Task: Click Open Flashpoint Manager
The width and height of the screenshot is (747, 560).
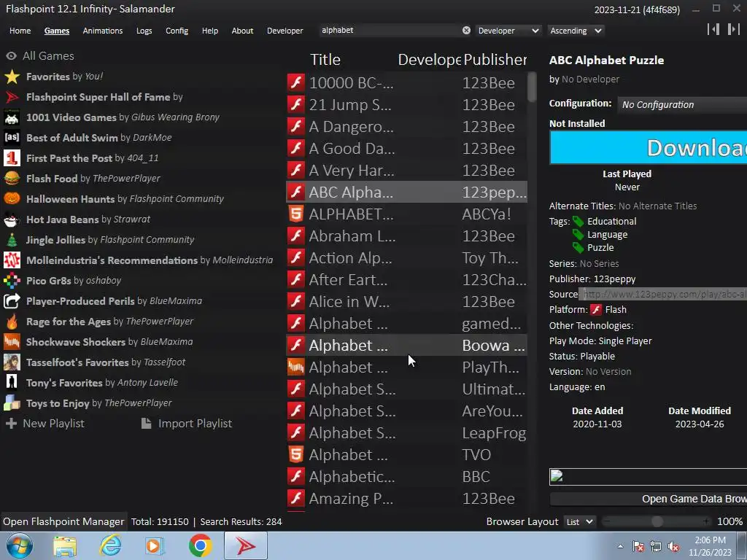Action: click(x=63, y=522)
